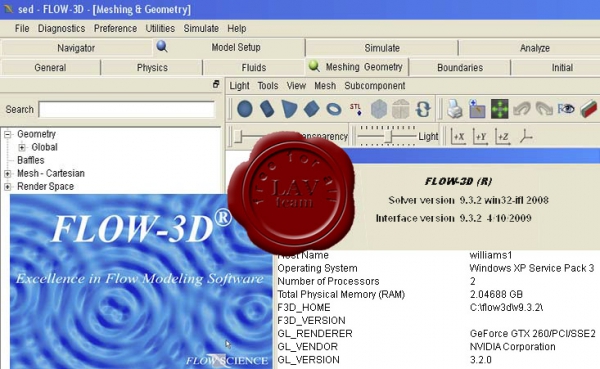Open the Preference menu
600x369 pixels.
(x=115, y=29)
